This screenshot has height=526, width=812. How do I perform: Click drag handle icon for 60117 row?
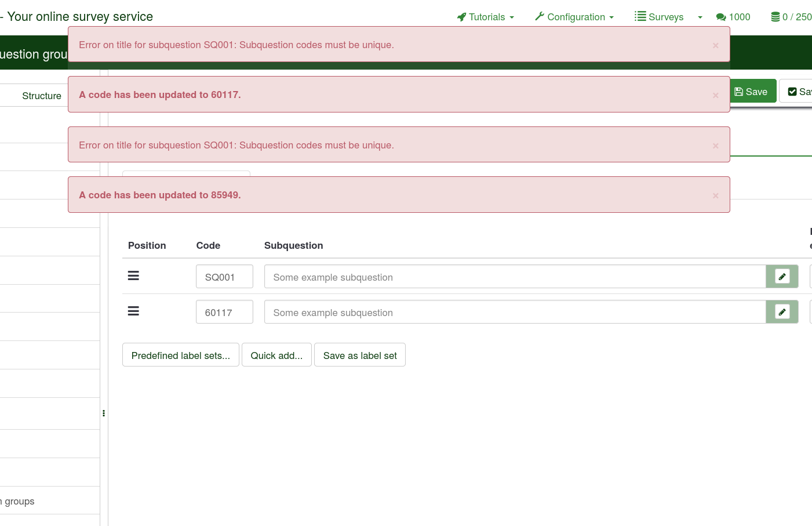pos(133,311)
